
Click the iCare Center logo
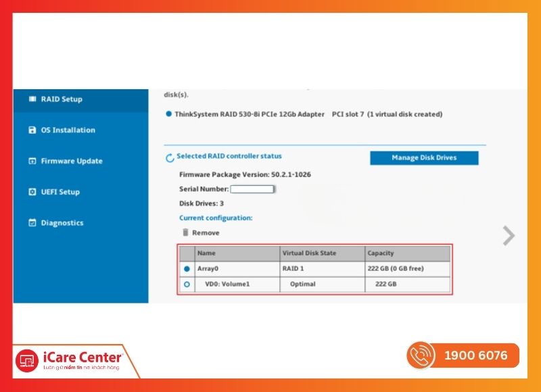[x=70, y=360]
